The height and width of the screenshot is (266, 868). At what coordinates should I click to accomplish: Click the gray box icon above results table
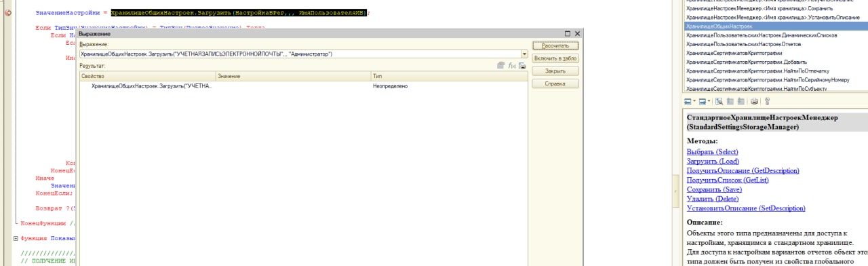point(501,66)
